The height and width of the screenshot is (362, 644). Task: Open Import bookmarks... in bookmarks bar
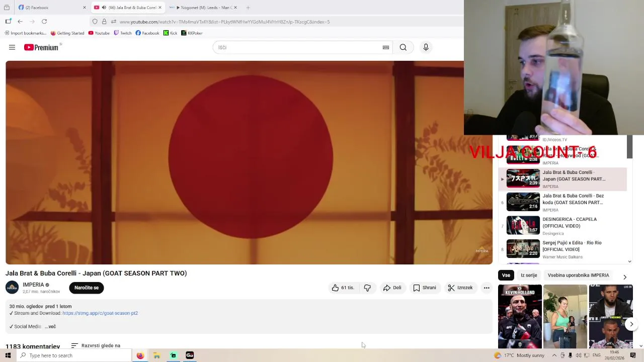pyautogui.click(x=25, y=33)
